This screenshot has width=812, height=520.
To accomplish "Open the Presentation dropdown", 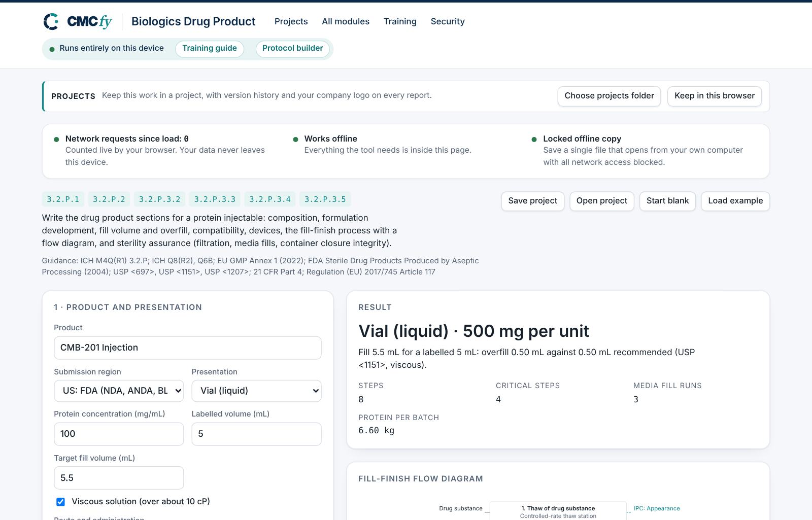I will click(256, 391).
